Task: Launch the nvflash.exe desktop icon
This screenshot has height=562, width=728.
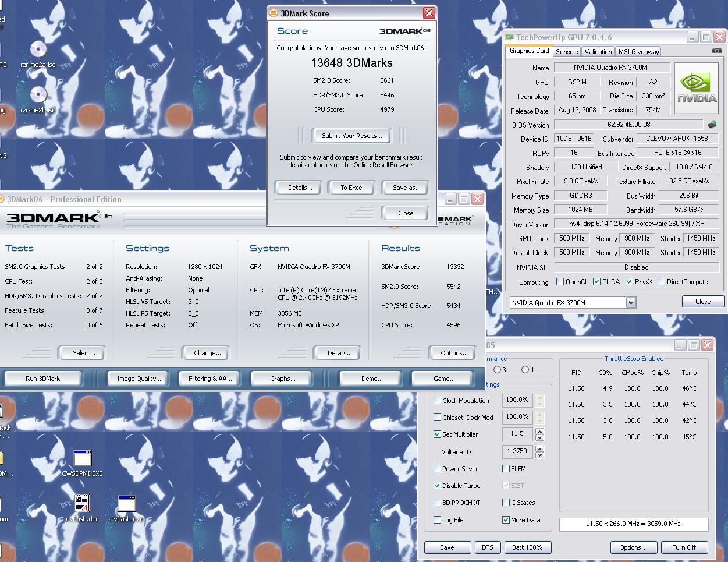Action: [126, 504]
